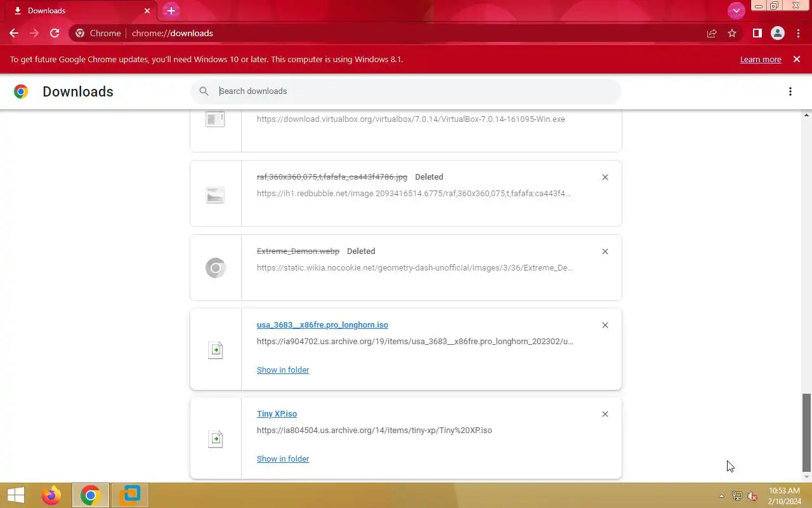Click the redbubble image URL text

[414, 193]
